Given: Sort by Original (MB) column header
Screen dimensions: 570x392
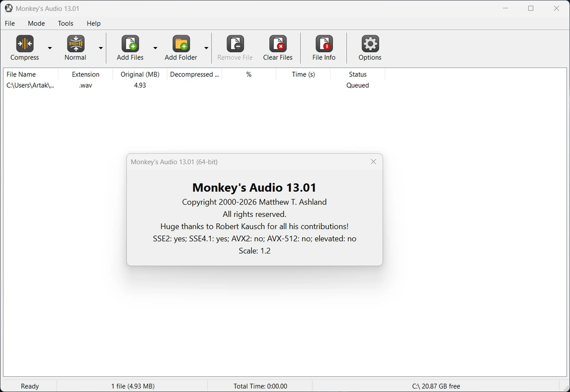Looking at the screenshot, I should 140,75.
